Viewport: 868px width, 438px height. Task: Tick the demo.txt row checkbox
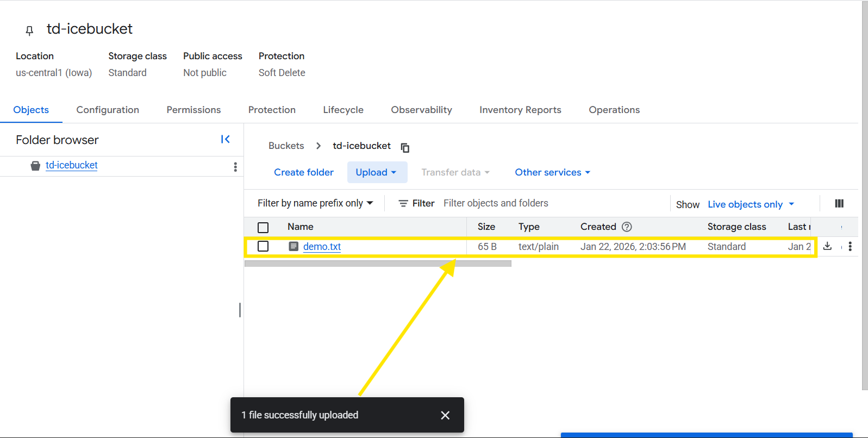(263, 246)
